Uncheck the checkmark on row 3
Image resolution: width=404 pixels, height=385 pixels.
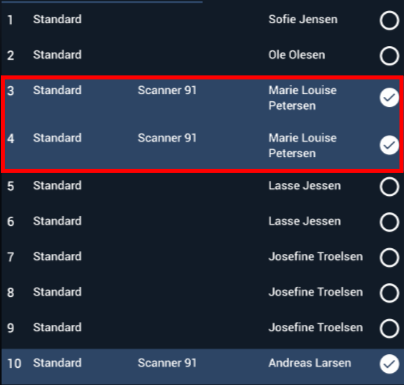(389, 98)
